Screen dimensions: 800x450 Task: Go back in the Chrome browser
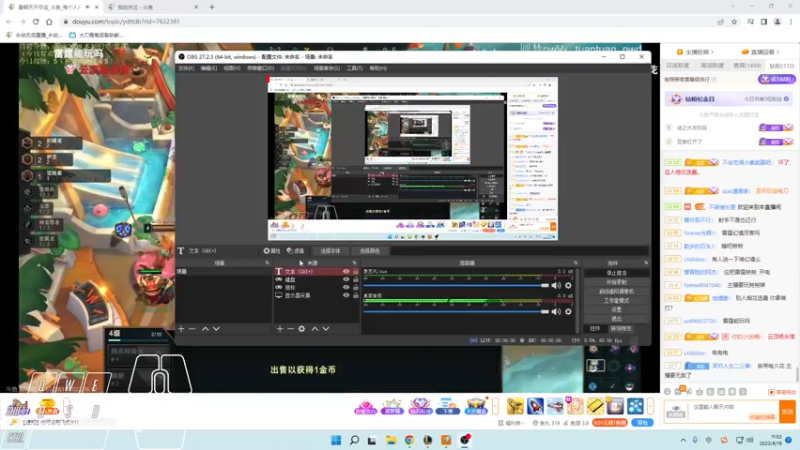pos(9,21)
